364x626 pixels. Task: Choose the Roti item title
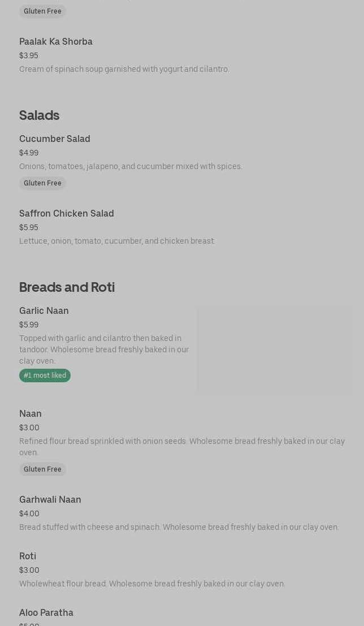pos(28,556)
